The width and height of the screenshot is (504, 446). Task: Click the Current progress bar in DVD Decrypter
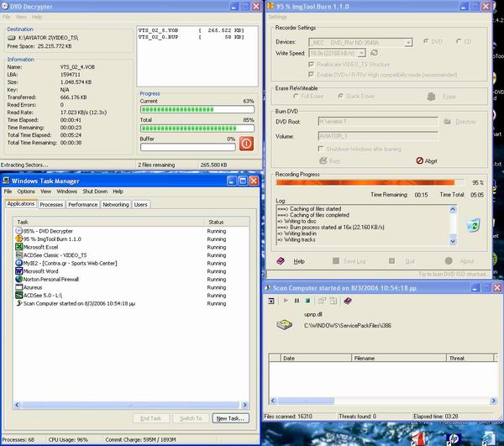point(197,109)
